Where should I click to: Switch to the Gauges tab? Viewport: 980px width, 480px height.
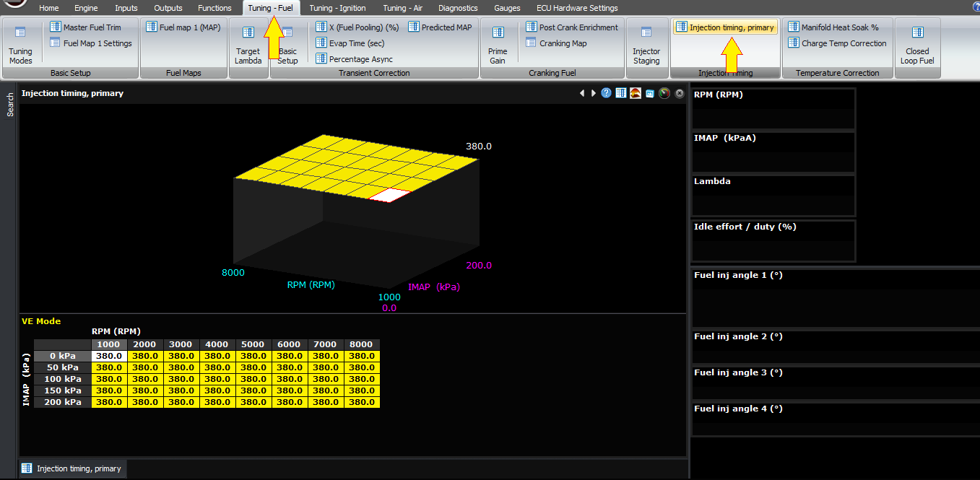pyautogui.click(x=507, y=8)
